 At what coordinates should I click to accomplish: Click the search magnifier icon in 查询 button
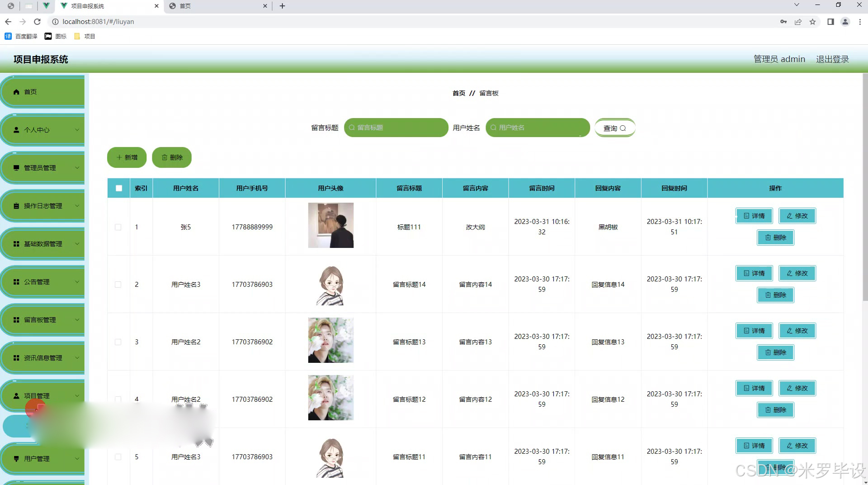tap(623, 128)
